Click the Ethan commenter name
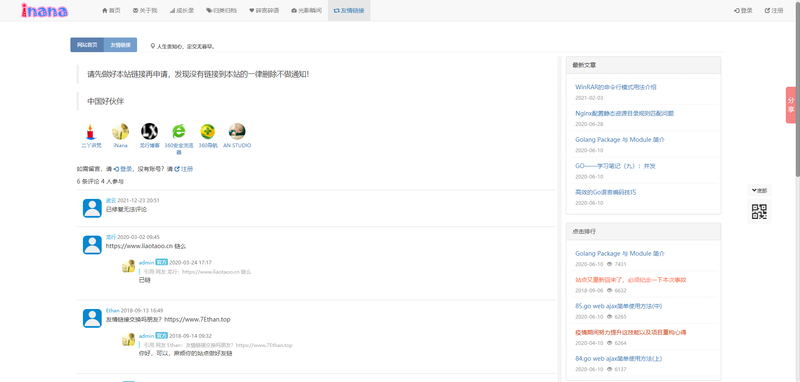Viewport: 800px width, 382px height. [x=112, y=310]
